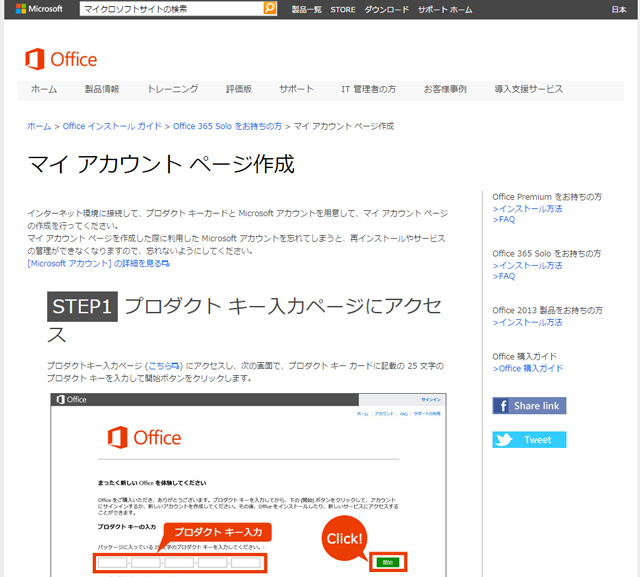Select the お客様事例 navigation tab

click(445, 89)
